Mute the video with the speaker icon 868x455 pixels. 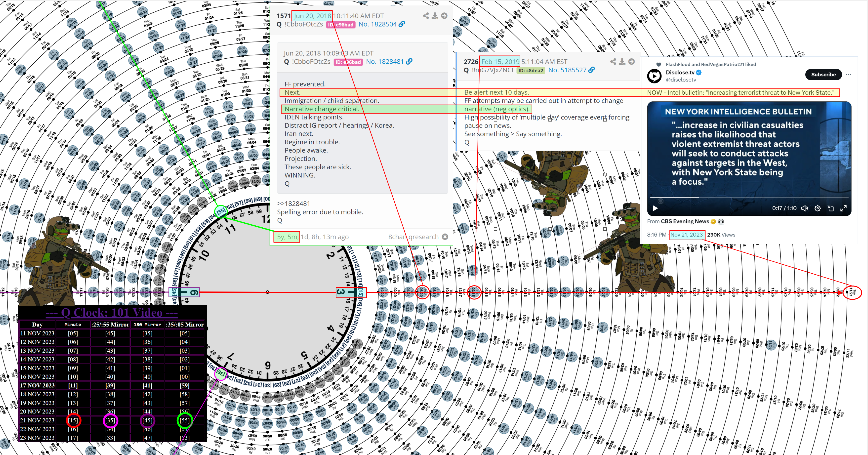point(805,208)
